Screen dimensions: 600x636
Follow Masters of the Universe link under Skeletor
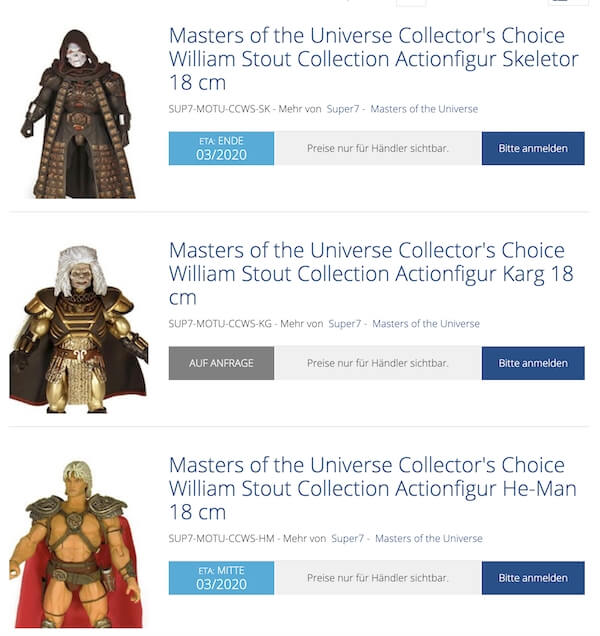424,109
